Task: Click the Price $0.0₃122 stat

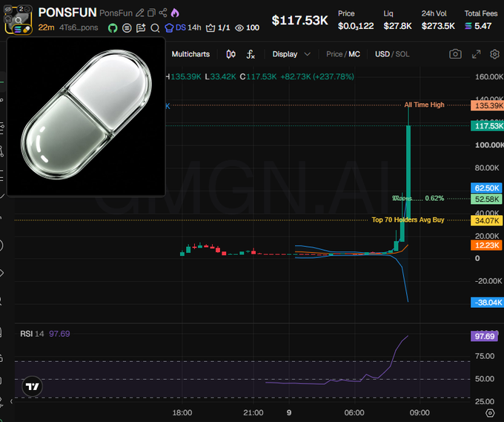Action: point(356,20)
